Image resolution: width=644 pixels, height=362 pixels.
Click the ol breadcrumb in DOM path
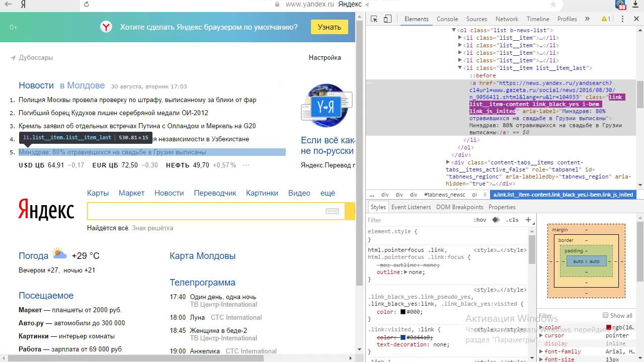474,195
